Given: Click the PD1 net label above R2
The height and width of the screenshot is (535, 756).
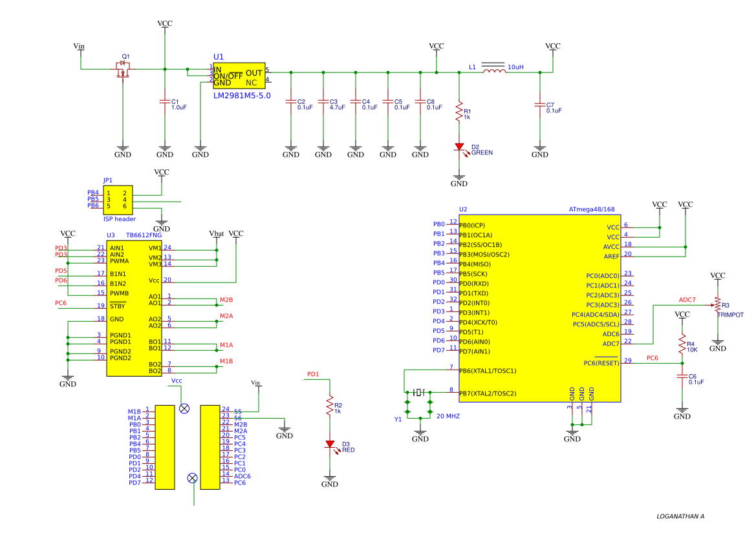Looking at the screenshot, I should (x=313, y=374).
